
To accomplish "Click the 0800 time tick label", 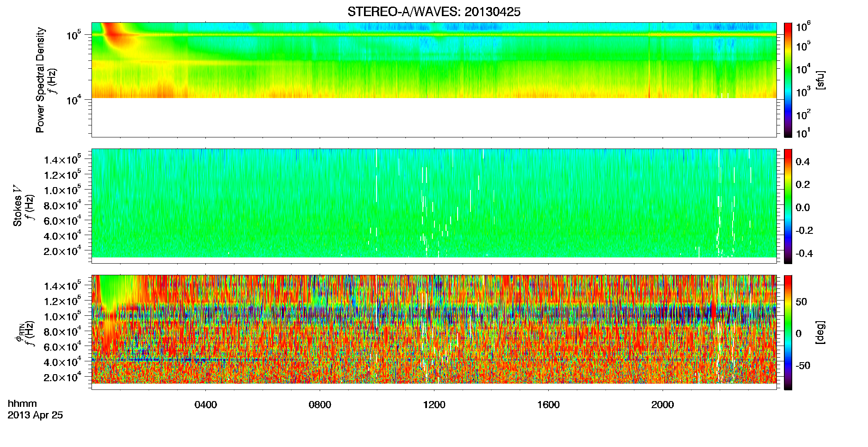I will (x=320, y=405).
